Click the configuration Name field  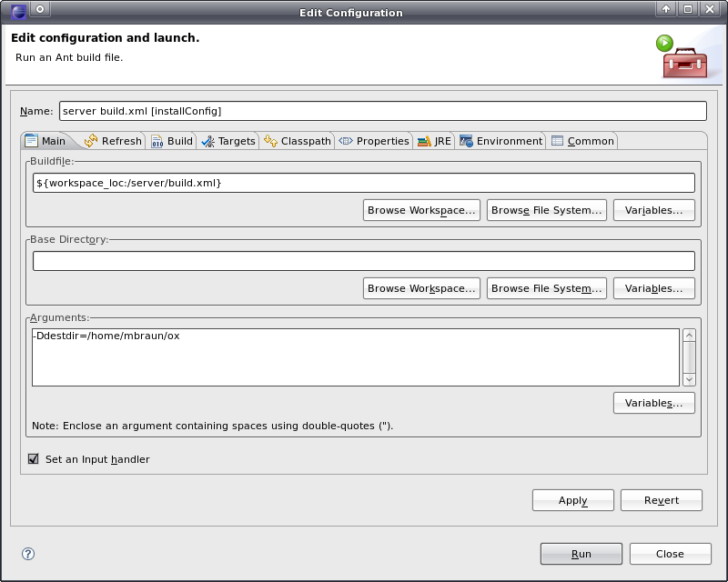click(x=382, y=111)
